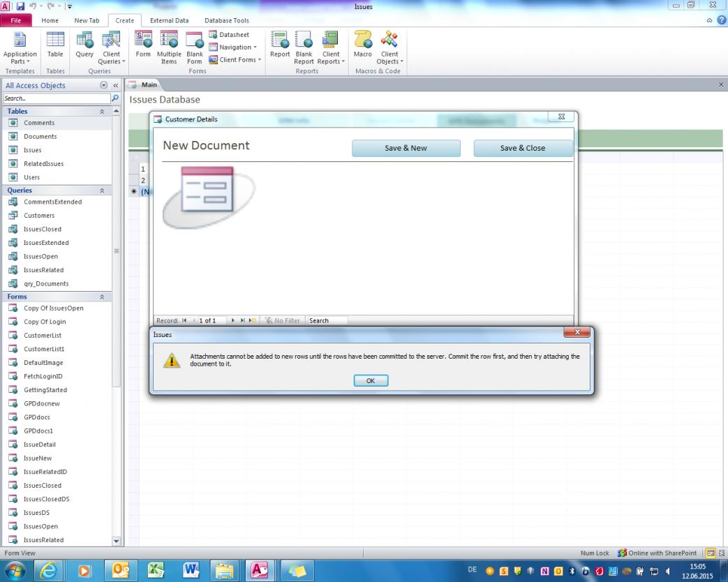Open Client Objects dropdown
Image resolution: width=728 pixels, height=582 pixels.
389,48
